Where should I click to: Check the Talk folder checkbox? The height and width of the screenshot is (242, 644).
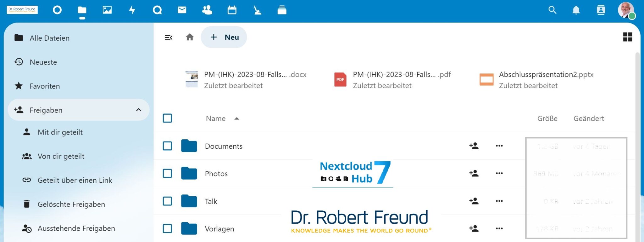(x=167, y=201)
